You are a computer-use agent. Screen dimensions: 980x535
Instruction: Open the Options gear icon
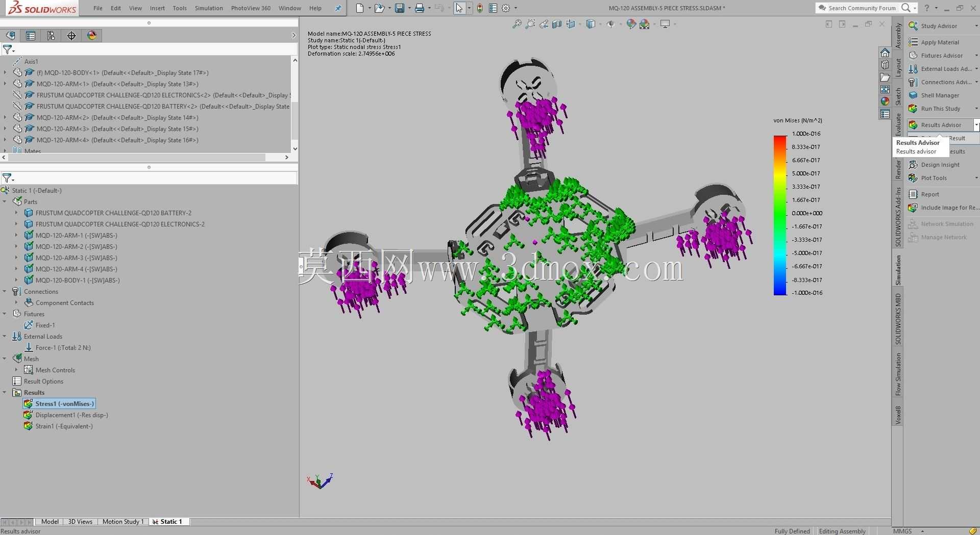coord(506,8)
